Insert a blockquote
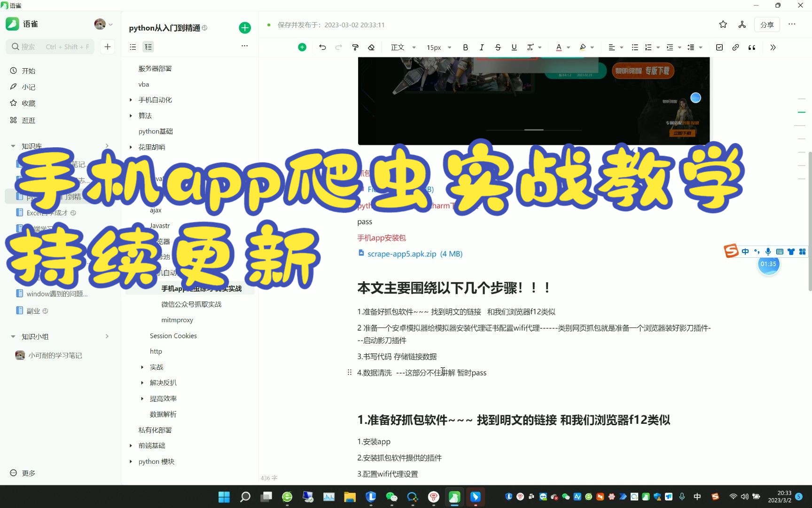This screenshot has height=508, width=812. [x=751, y=47]
